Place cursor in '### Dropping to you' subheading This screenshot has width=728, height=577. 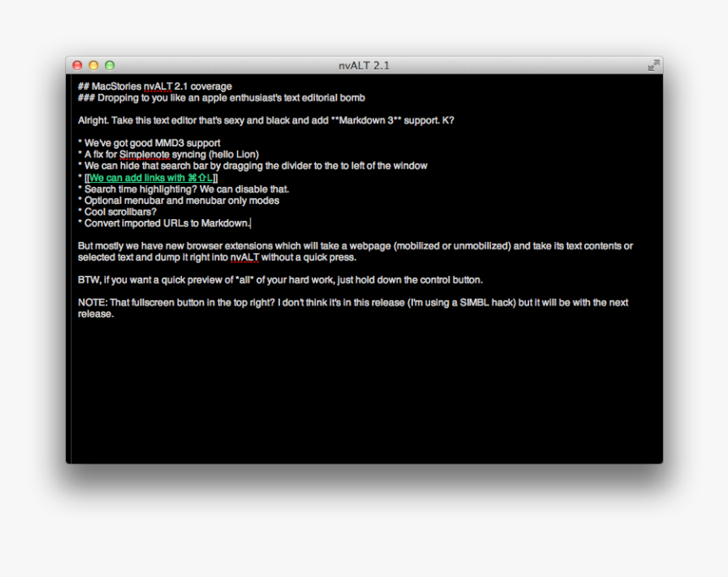point(220,97)
